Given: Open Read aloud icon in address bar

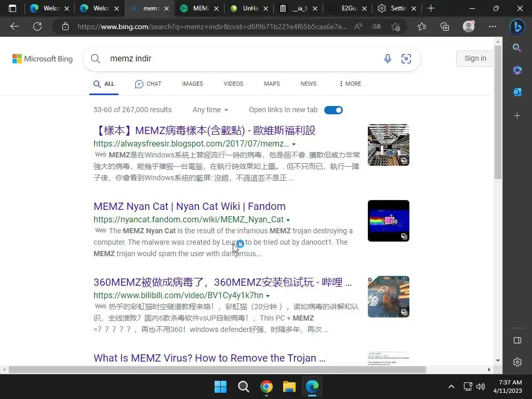Looking at the screenshot, I should 358,26.
